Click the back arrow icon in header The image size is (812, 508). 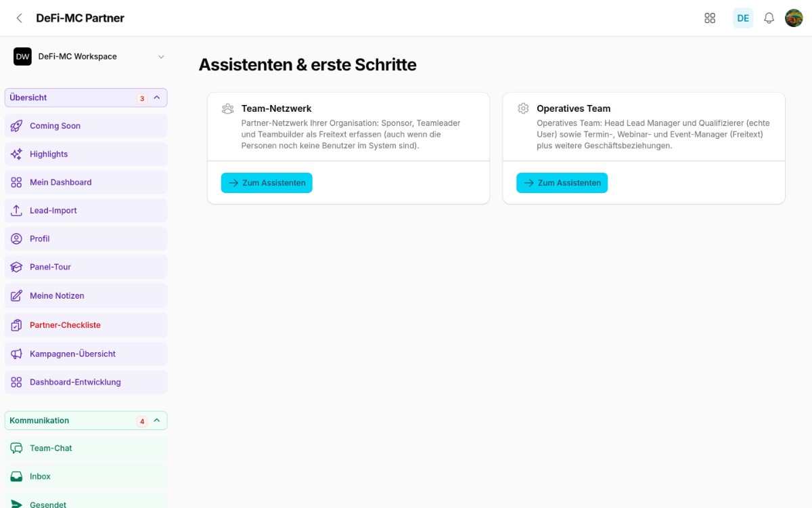click(x=19, y=18)
